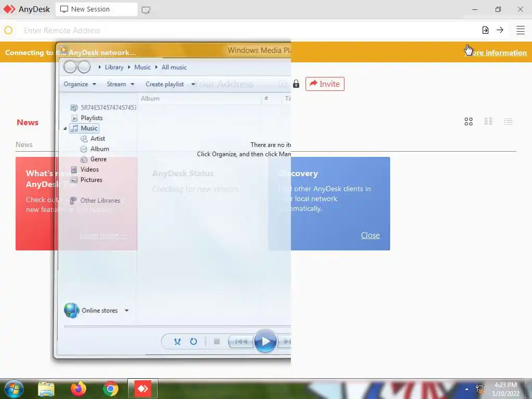The width and height of the screenshot is (532, 399).
Task: Select Playlists in Media Player navigation
Action: pyautogui.click(x=87, y=118)
